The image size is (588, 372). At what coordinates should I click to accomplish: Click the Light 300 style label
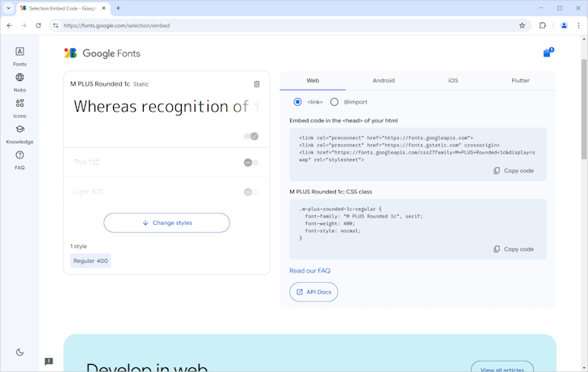click(x=88, y=192)
